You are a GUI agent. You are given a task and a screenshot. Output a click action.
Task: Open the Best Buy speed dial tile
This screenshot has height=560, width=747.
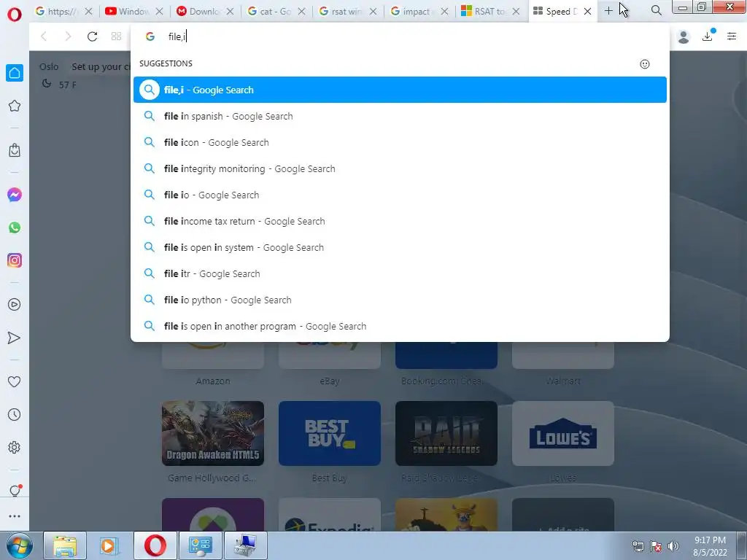[x=330, y=433]
